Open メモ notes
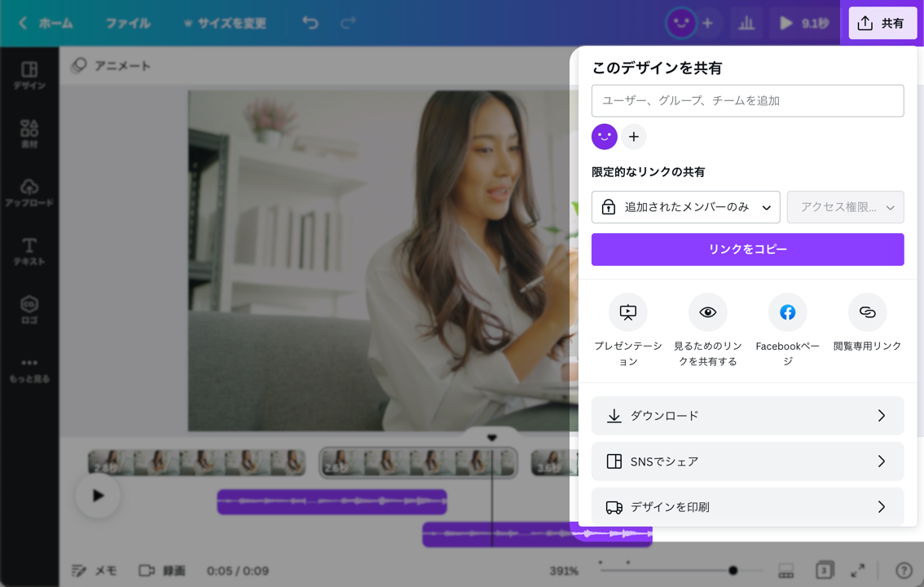Image resolution: width=924 pixels, height=587 pixels. tap(94, 571)
